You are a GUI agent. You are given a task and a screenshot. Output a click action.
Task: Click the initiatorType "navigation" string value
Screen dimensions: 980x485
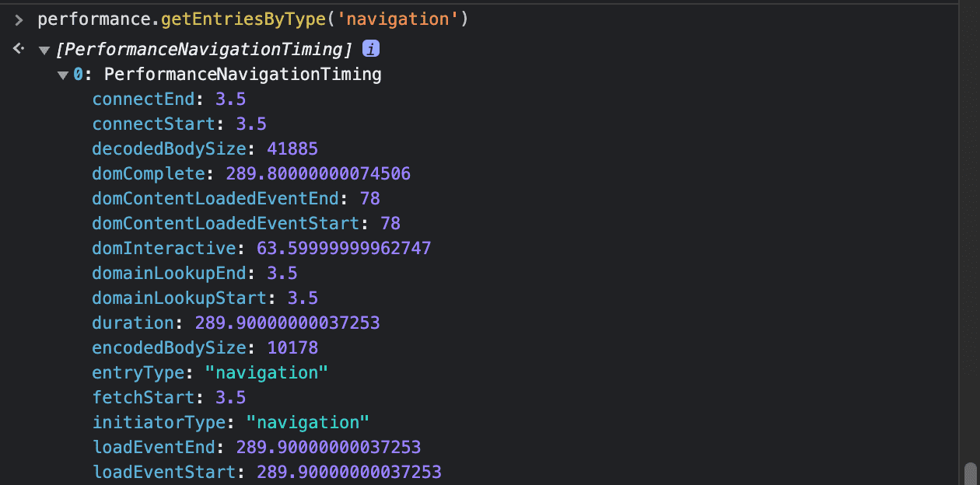coord(307,423)
